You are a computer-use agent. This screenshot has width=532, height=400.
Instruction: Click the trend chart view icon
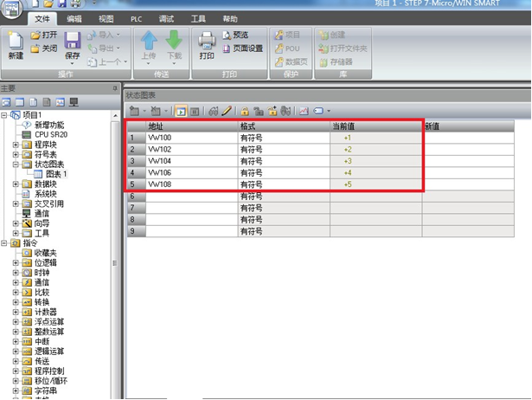304,111
